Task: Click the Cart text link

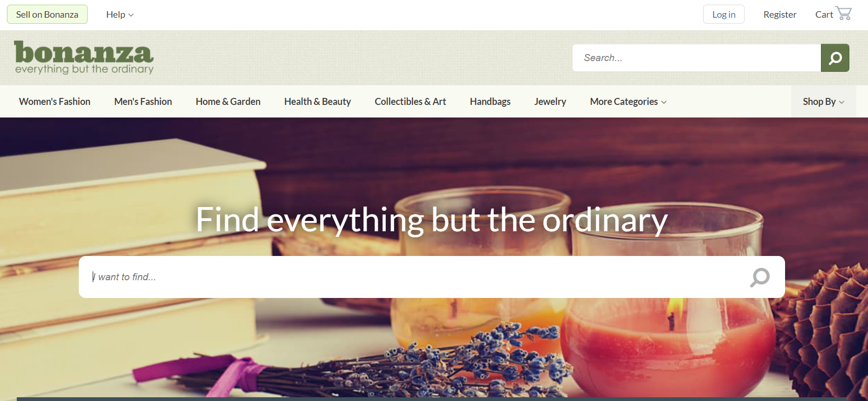Action: click(824, 14)
